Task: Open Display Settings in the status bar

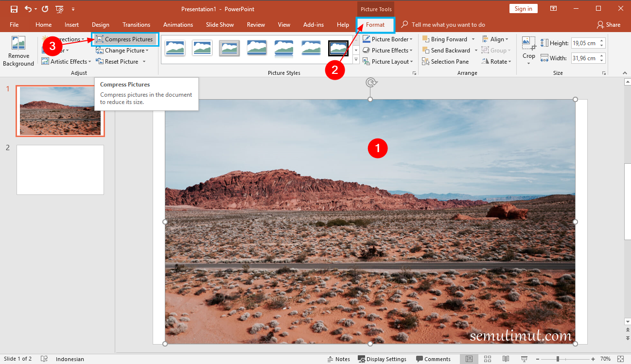Action: tap(382, 359)
